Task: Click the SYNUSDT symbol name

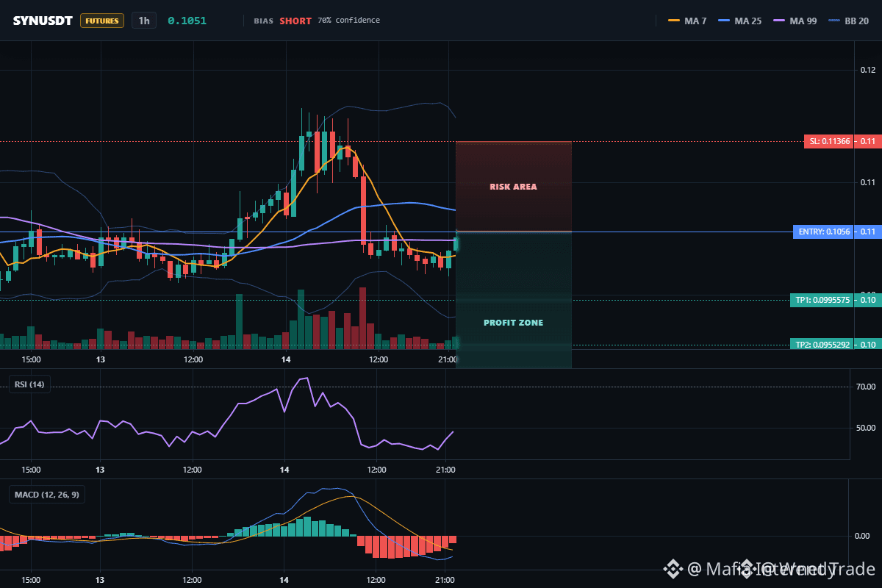Action: pos(43,21)
